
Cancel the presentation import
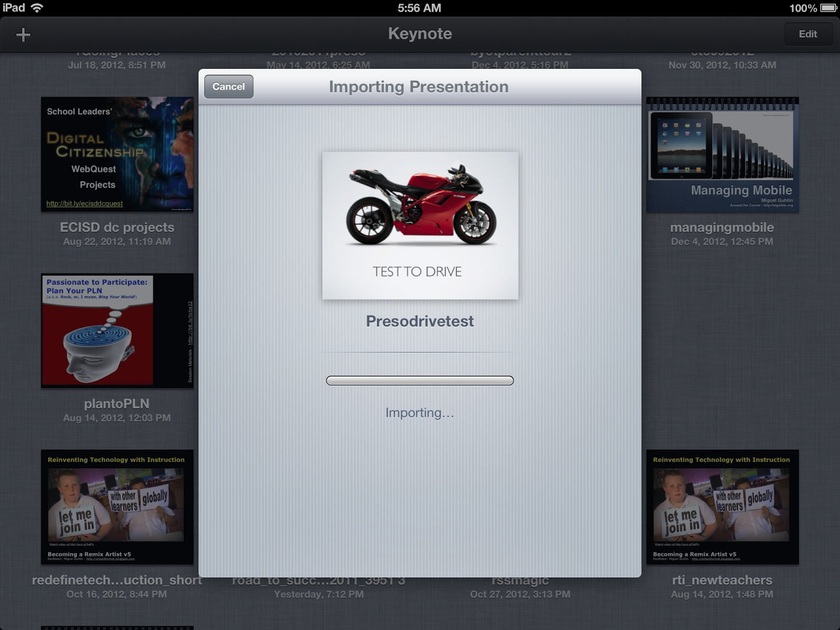point(229,87)
